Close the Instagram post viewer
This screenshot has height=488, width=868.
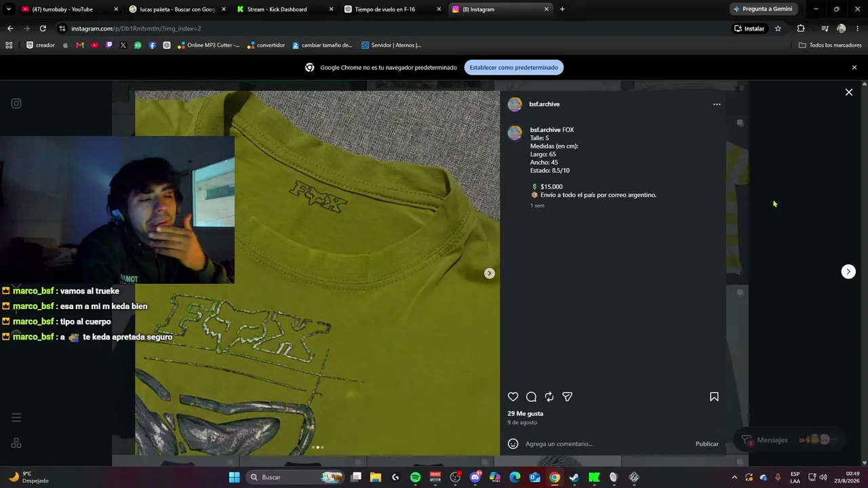click(849, 92)
